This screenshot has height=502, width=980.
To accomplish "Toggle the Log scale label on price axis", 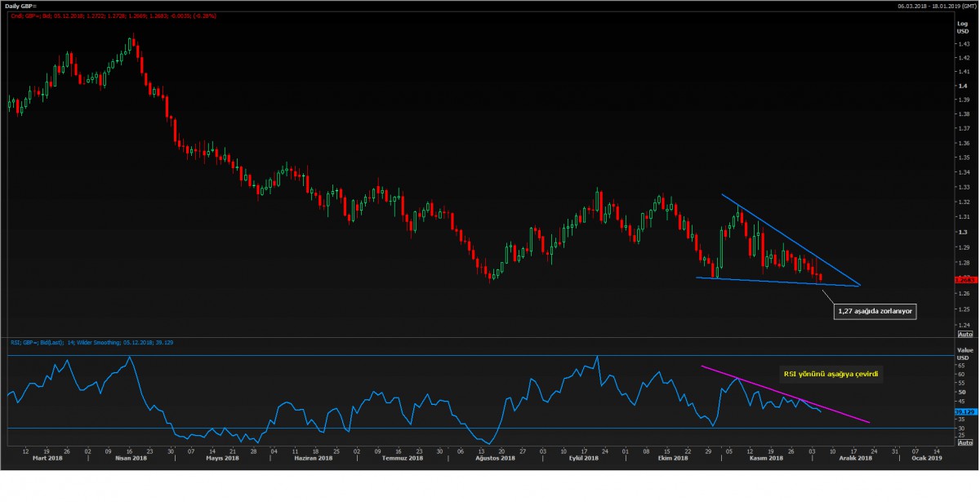I will click(x=962, y=23).
